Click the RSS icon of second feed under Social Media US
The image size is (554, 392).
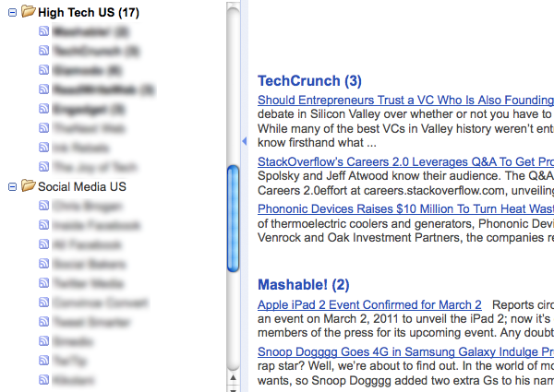[43, 224]
